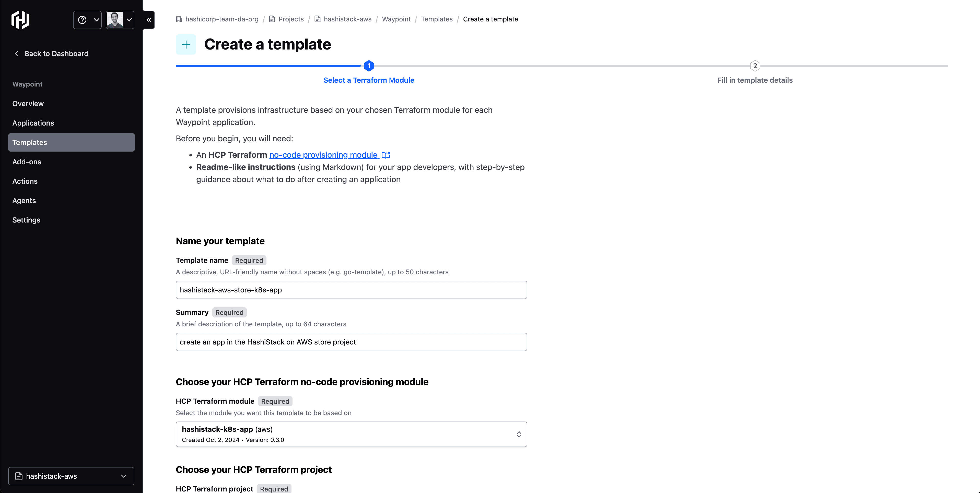Viewport: 980px width, 493px height.
Task: Expand the HCP Terraform module selector
Action: point(351,434)
